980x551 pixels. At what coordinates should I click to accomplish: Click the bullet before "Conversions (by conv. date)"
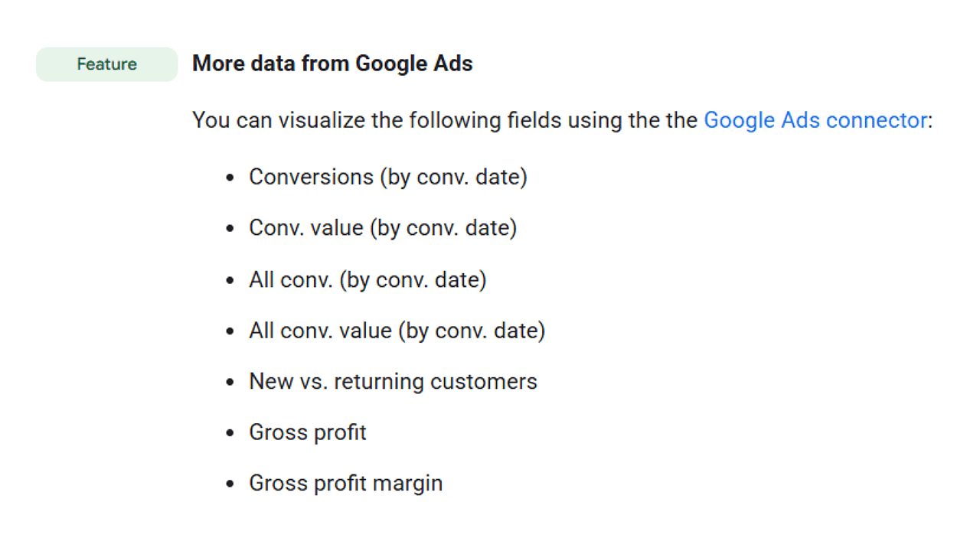pos(230,178)
